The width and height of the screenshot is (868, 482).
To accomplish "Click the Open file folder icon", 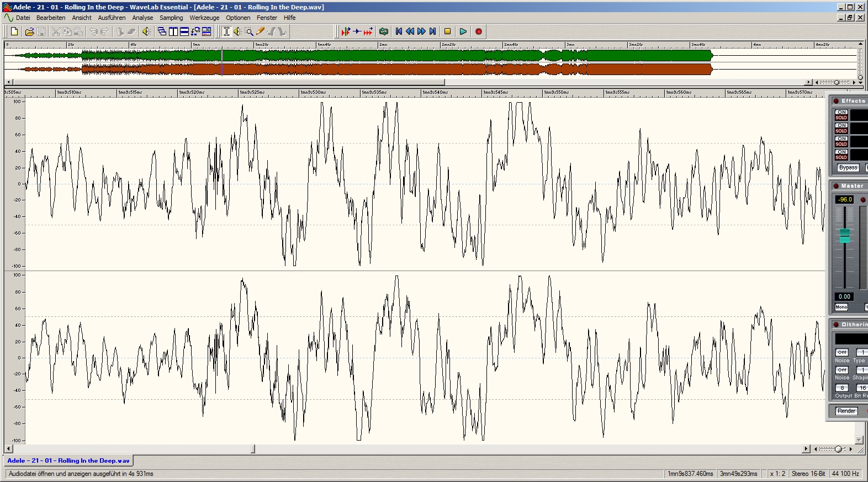I will click(30, 31).
